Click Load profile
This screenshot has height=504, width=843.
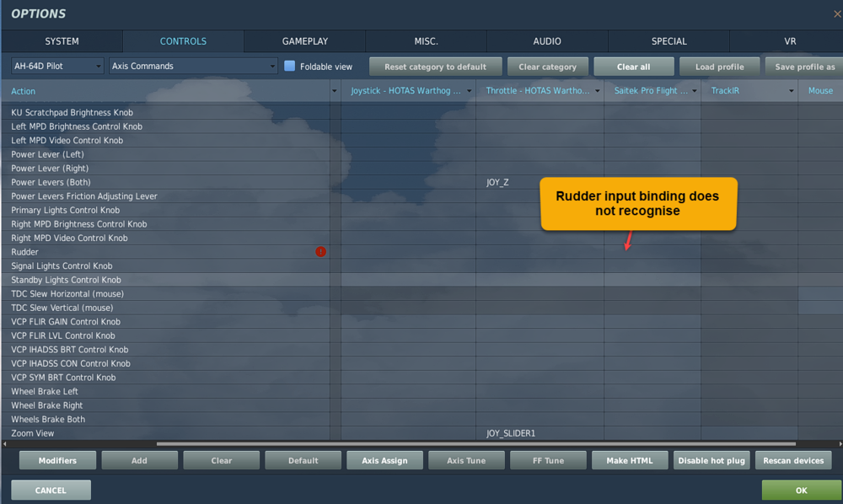coord(718,66)
